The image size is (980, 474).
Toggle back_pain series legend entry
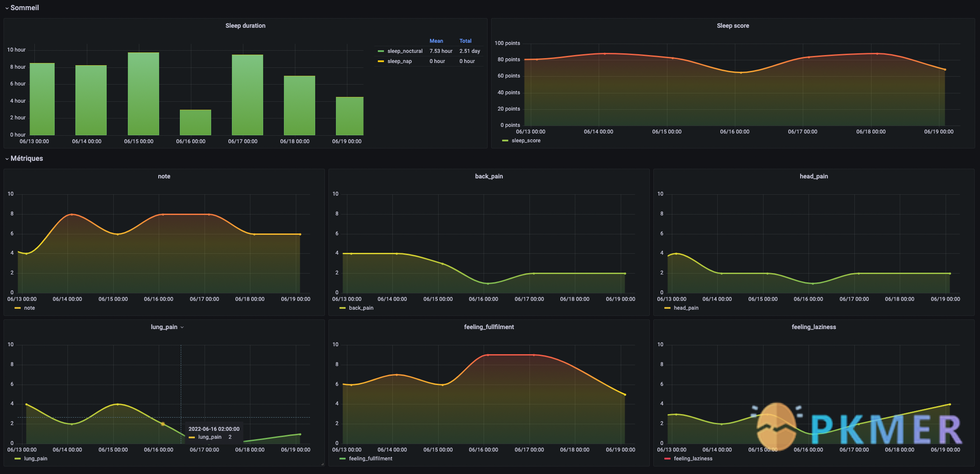[361, 308]
